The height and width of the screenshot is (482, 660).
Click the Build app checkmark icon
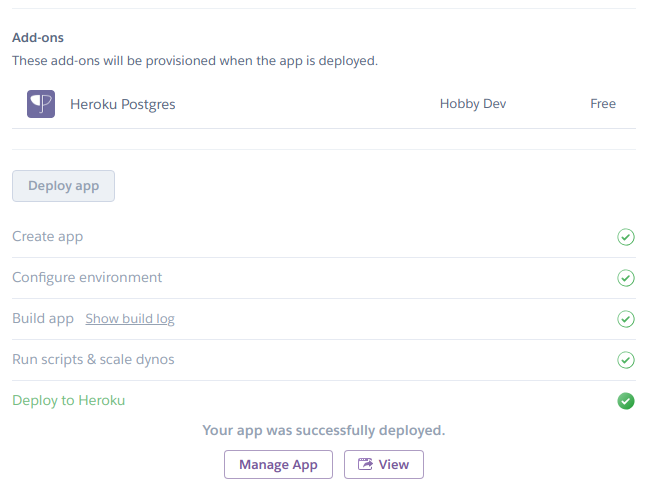click(x=626, y=319)
